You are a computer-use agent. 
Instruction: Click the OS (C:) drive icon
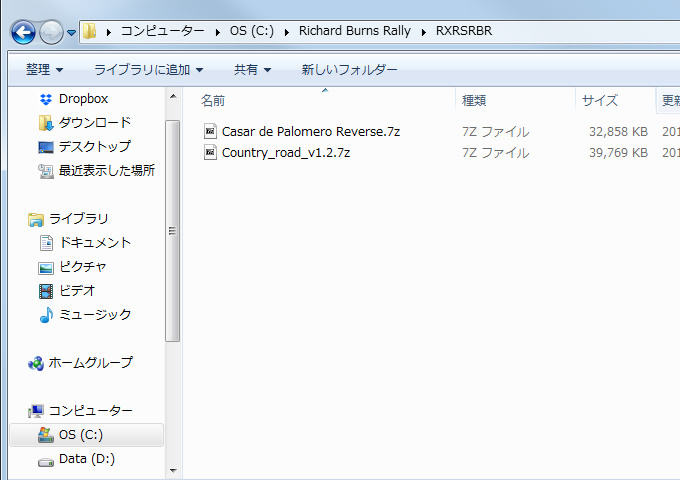coord(46,435)
